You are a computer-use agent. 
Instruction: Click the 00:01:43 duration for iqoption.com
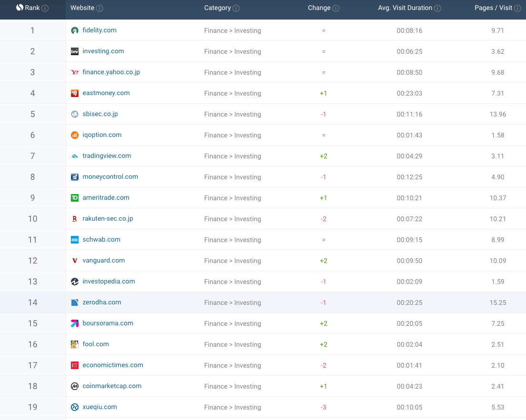tap(409, 135)
